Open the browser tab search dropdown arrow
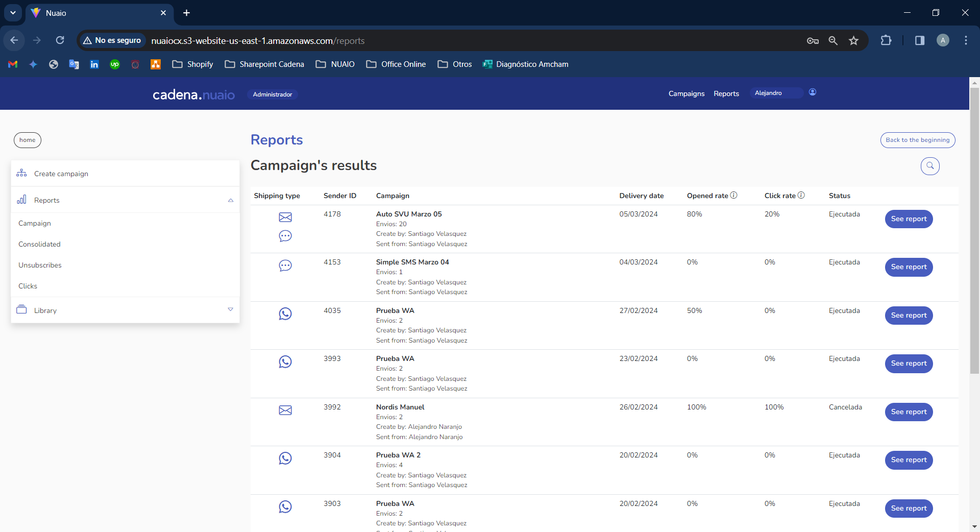Image resolution: width=980 pixels, height=532 pixels. [x=13, y=13]
